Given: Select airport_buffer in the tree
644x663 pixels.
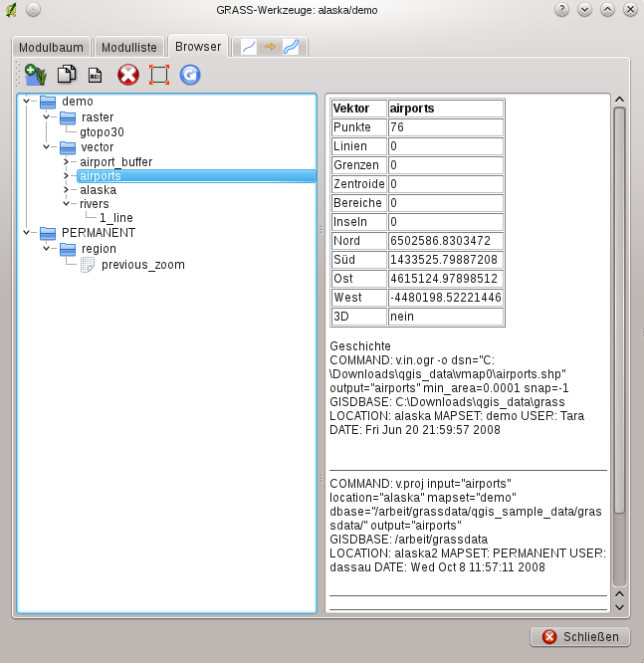Looking at the screenshot, I should [x=116, y=162].
